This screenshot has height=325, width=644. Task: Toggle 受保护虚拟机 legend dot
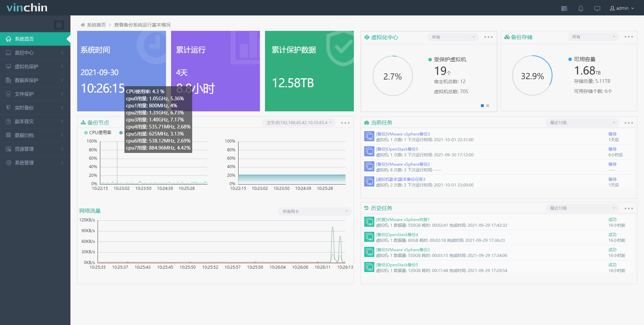430,60
